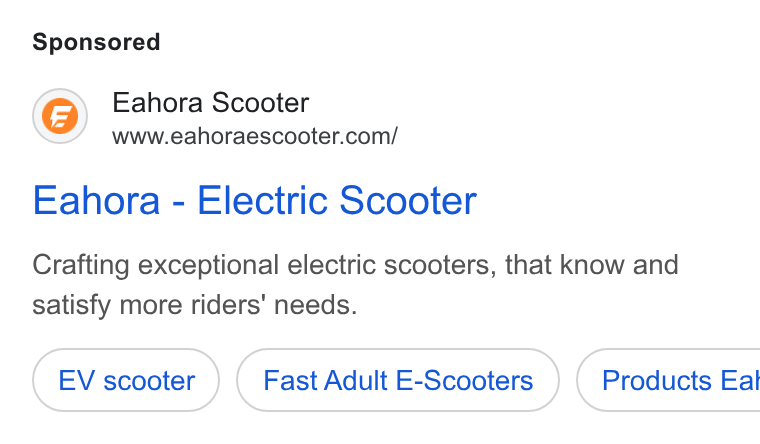Click the stylized E symbol in the orange circle
The width and height of the screenshot is (760, 444).
pos(60,116)
